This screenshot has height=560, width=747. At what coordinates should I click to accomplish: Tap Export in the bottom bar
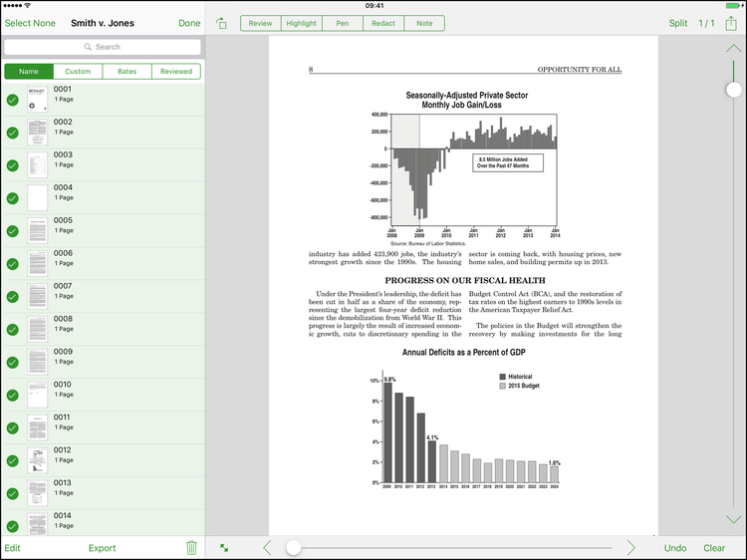pyautogui.click(x=102, y=548)
